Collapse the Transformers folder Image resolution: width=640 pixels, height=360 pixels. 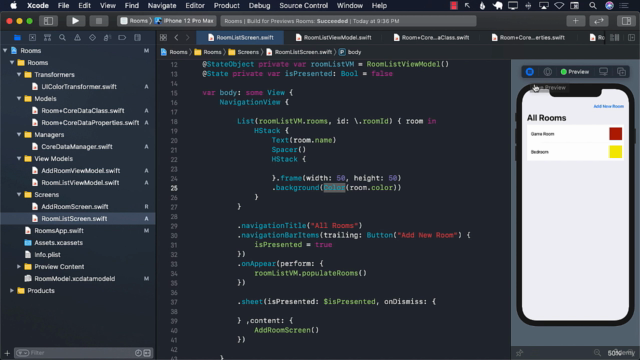(x=19, y=75)
